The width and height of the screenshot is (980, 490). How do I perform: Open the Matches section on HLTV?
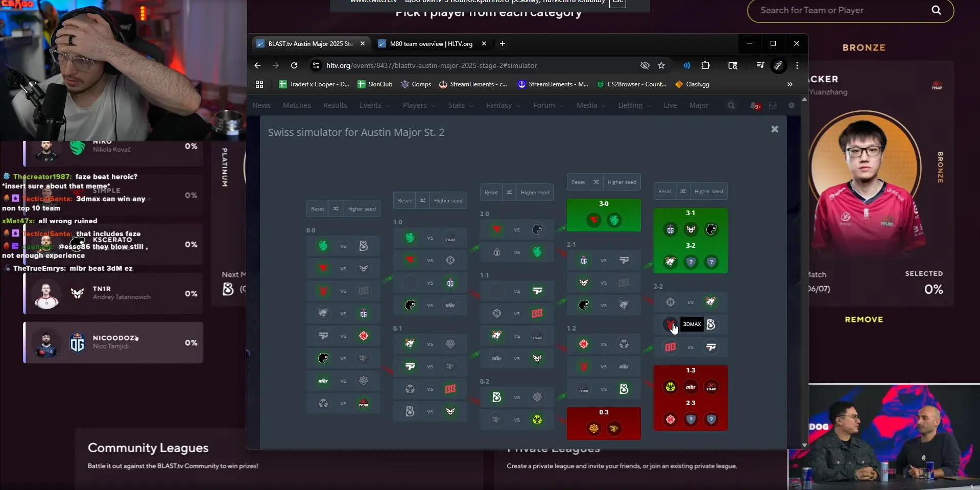(x=297, y=105)
